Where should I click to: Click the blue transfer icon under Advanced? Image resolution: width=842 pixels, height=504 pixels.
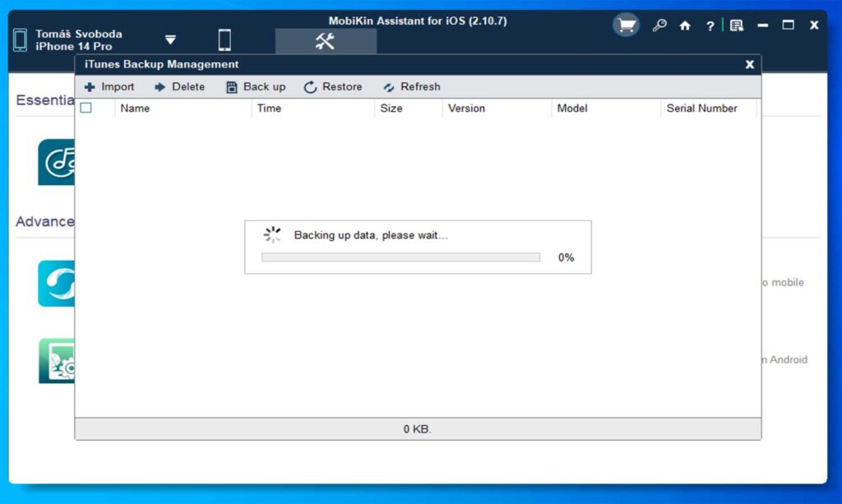[x=57, y=284]
